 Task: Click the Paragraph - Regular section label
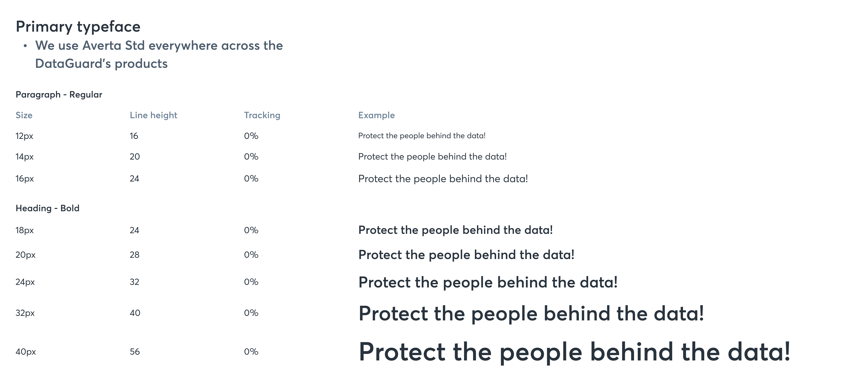click(x=59, y=95)
